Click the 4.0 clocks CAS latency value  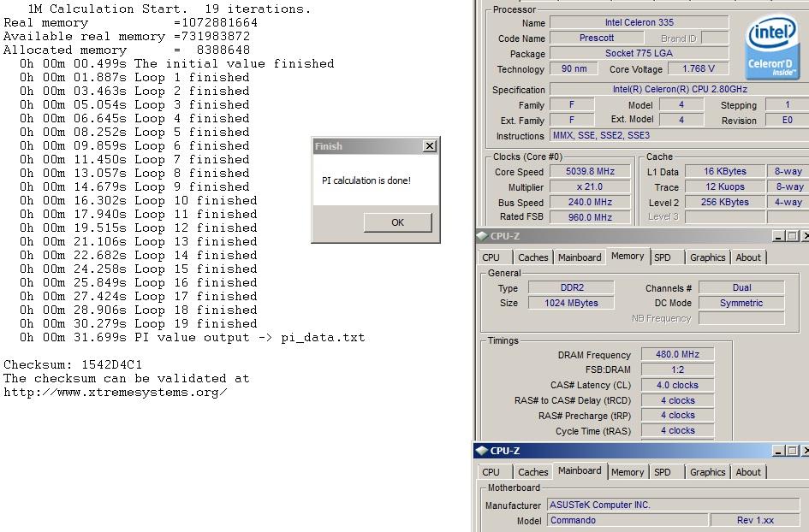pos(677,385)
